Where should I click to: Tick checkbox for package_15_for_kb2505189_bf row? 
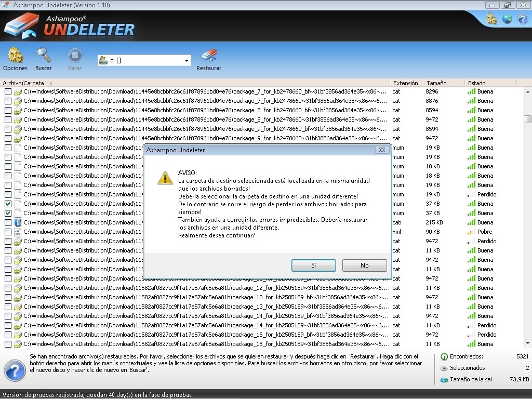[x=8, y=335]
